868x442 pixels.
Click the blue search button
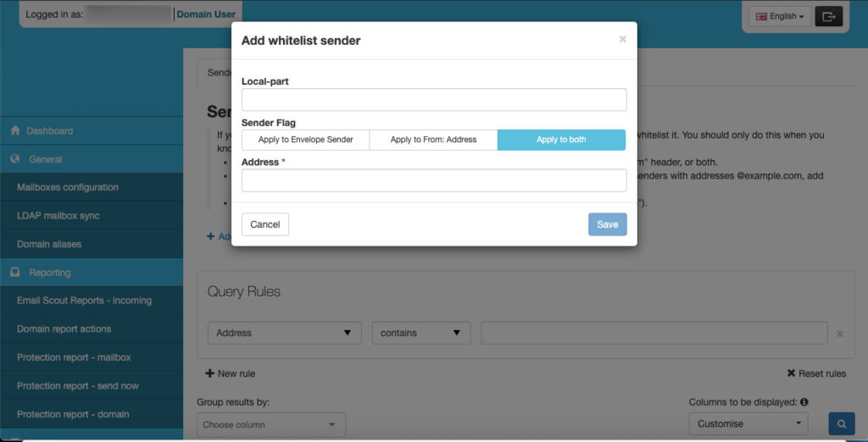pos(842,424)
